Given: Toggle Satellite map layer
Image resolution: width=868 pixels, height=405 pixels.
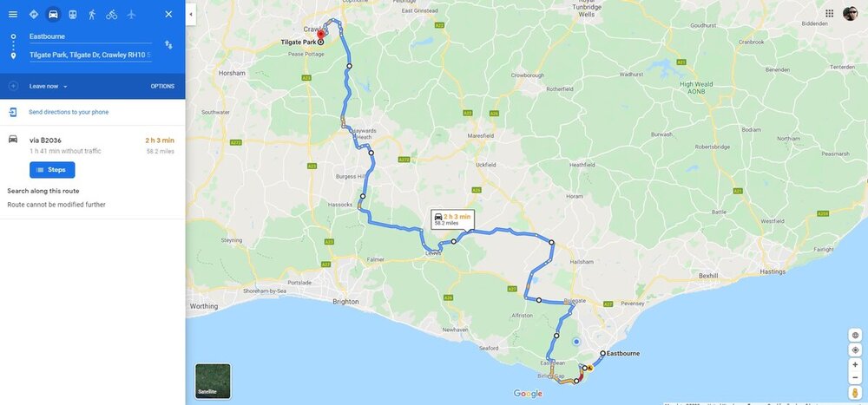Looking at the screenshot, I should [213, 382].
